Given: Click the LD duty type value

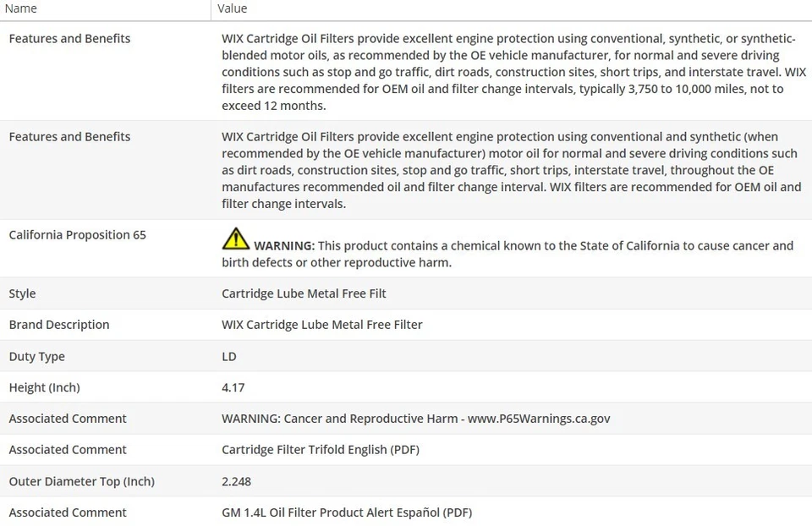Looking at the screenshot, I should [229, 357].
